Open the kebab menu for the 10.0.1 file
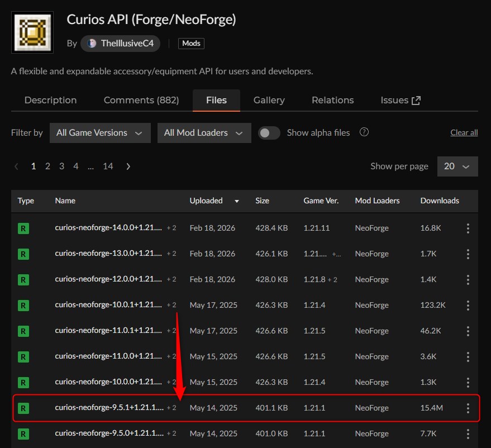 pyautogui.click(x=468, y=305)
